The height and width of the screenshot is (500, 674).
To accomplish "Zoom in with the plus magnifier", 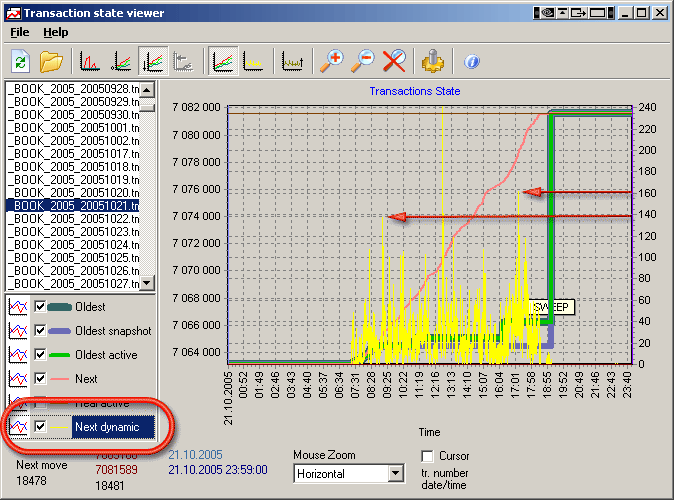I will [331, 61].
